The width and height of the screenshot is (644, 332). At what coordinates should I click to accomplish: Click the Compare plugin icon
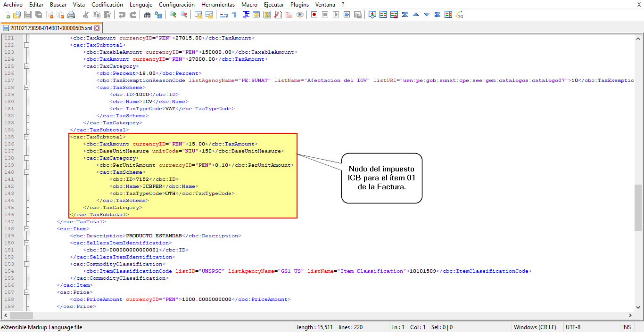pos(383,15)
